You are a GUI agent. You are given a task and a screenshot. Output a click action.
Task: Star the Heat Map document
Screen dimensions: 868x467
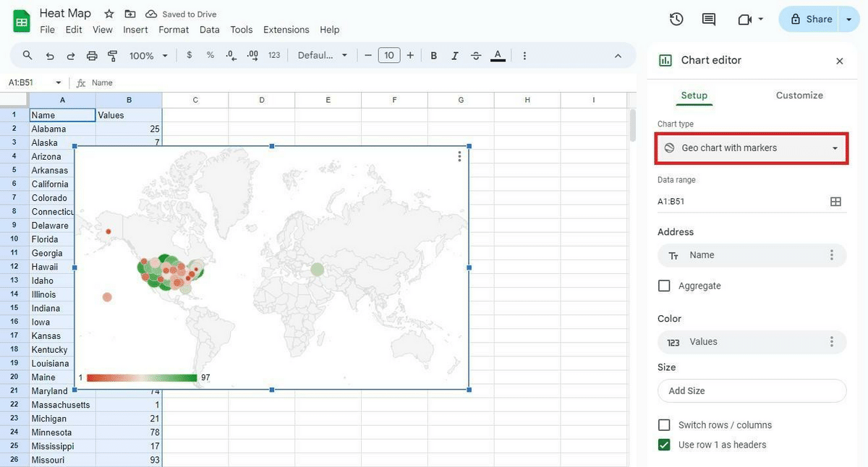109,14
